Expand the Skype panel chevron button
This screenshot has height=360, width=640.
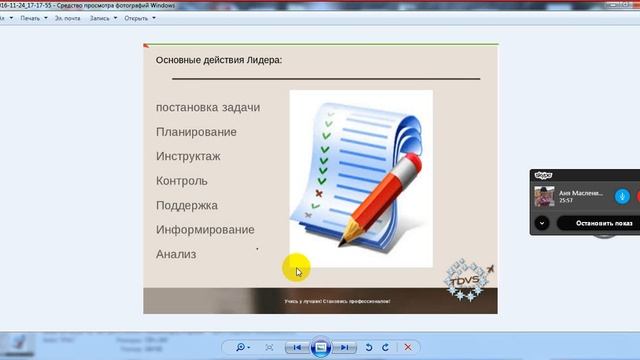542,223
